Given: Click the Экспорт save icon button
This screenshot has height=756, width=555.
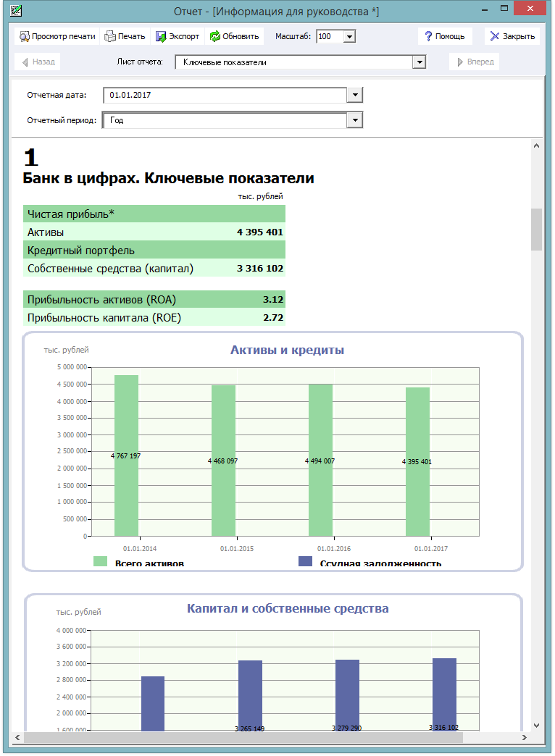Looking at the screenshot, I should pos(178,36).
